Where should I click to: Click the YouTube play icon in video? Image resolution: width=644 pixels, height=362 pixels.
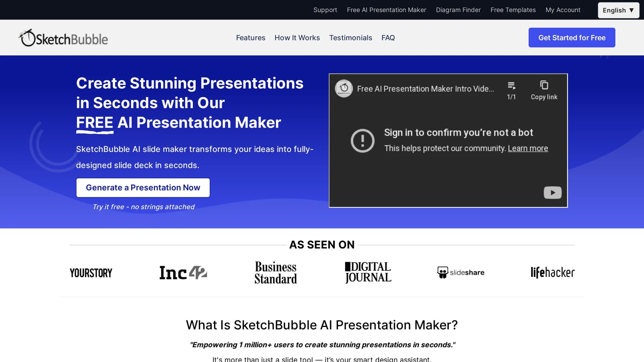click(552, 193)
